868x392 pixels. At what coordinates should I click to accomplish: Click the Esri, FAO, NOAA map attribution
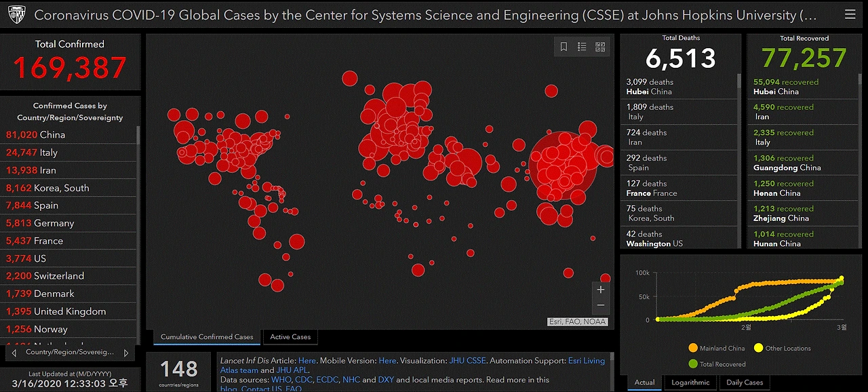[578, 321]
